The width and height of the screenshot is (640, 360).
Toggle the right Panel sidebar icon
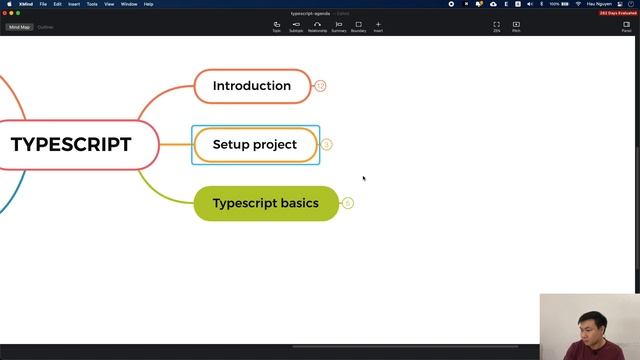(x=627, y=27)
